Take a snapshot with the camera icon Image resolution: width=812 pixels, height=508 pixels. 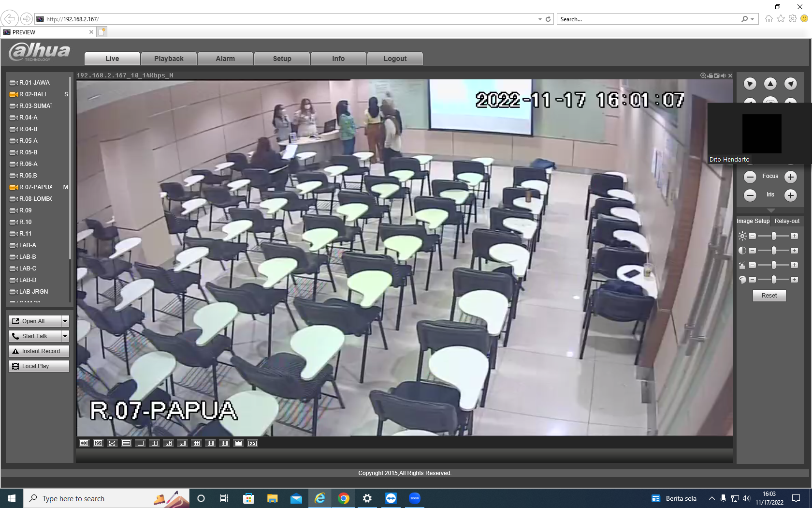click(717, 75)
